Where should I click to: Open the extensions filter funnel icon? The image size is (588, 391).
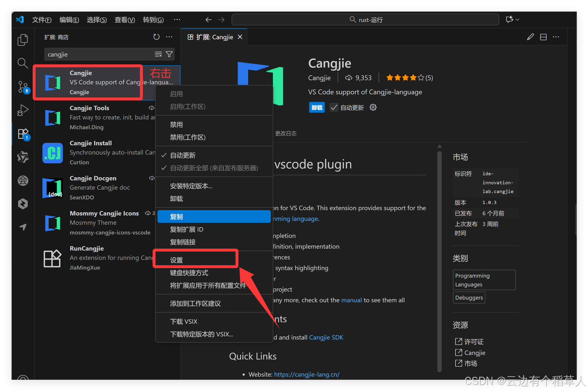pyautogui.click(x=169, y=54)
